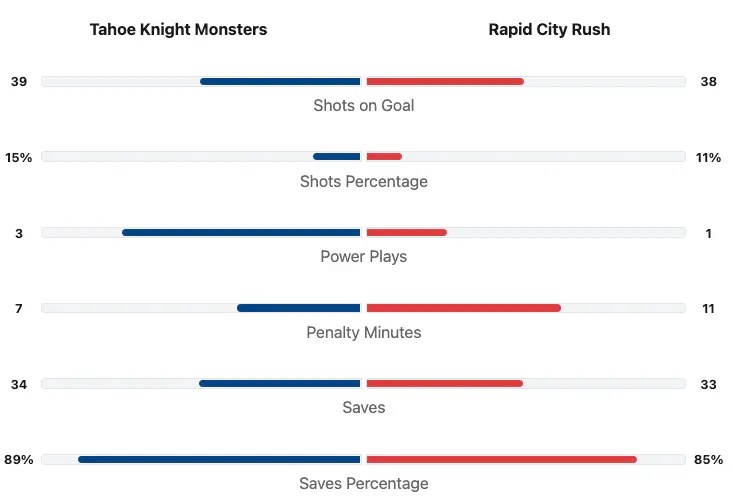Click Tahoe's 89% saves percentage value

(19, 459)
